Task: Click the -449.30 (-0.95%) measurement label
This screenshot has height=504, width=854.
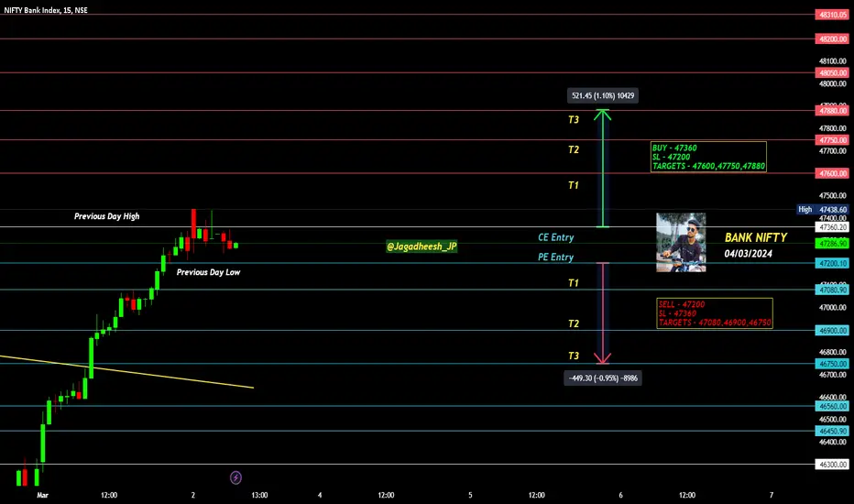Action: click(603, 378)
